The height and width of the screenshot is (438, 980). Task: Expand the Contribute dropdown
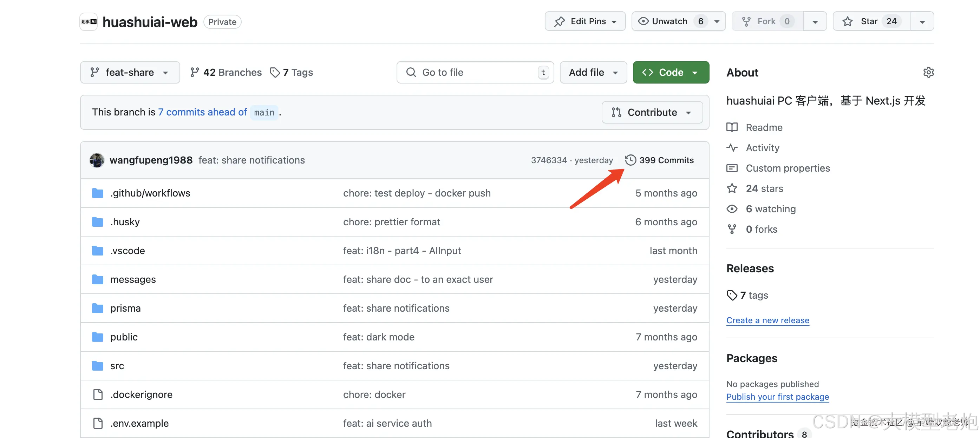tap(652, 112)
